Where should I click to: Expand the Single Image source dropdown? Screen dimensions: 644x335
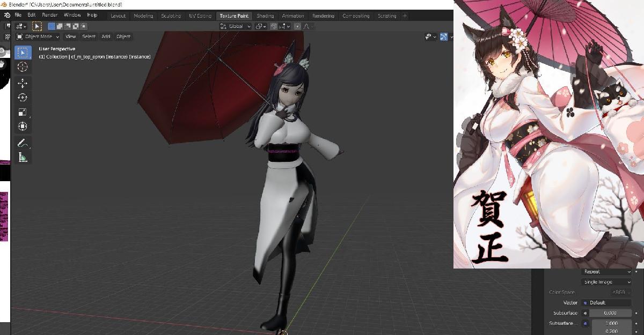tap(606, 282)
